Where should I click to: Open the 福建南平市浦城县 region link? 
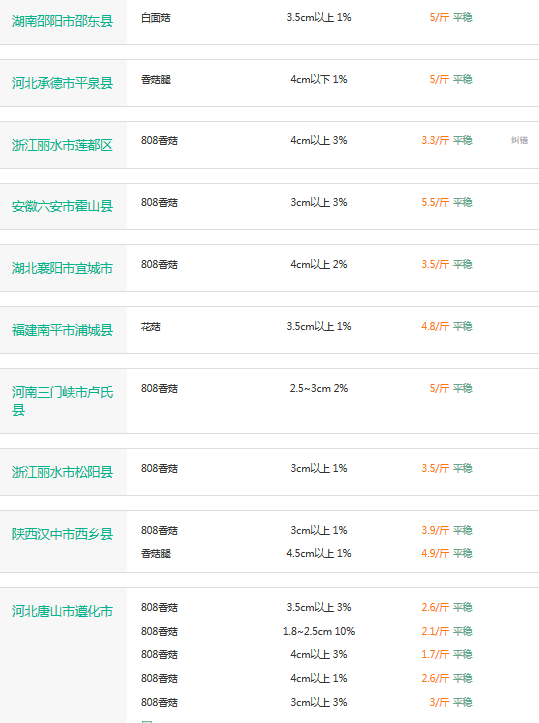click(x=62, y=330)
